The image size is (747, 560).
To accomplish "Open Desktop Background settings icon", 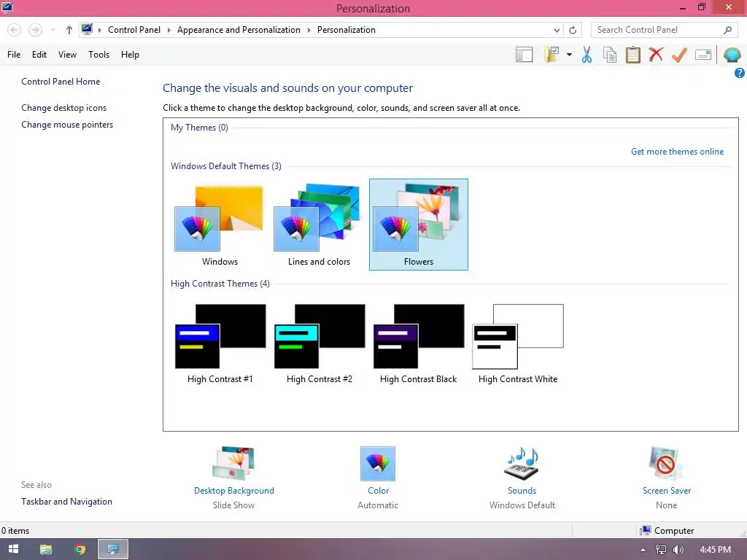I will click(233, 463).
